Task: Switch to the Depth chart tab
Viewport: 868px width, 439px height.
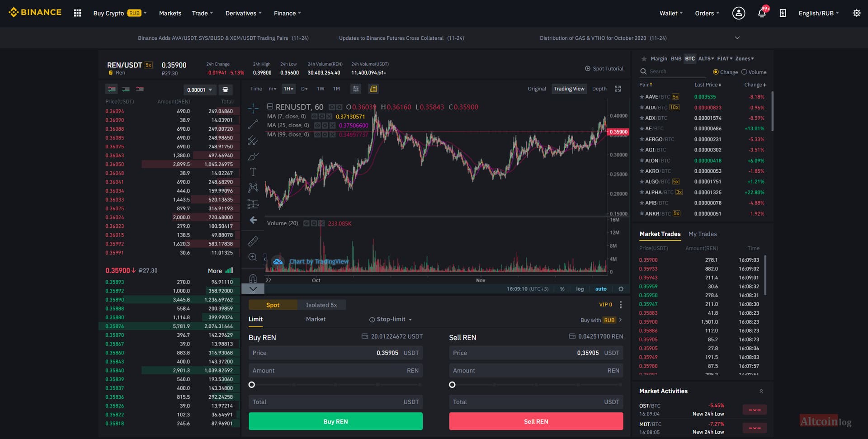Action: pyautogui.click(x=599, y=89)
